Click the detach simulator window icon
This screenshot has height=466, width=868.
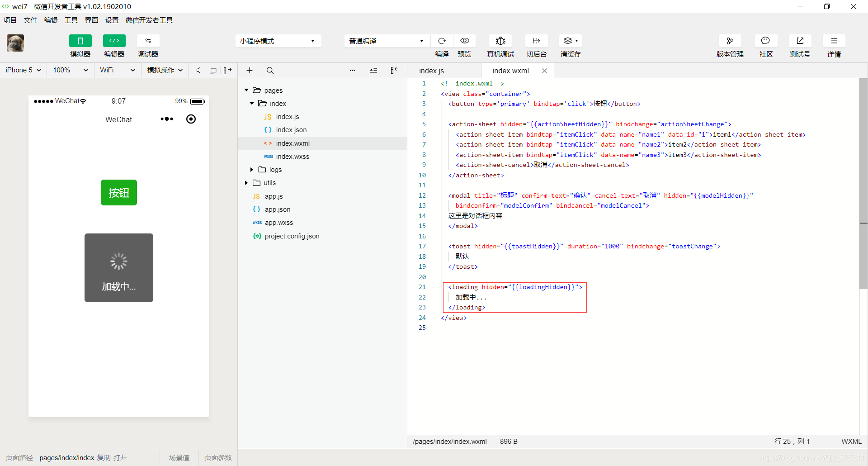[x=213, y=71]
